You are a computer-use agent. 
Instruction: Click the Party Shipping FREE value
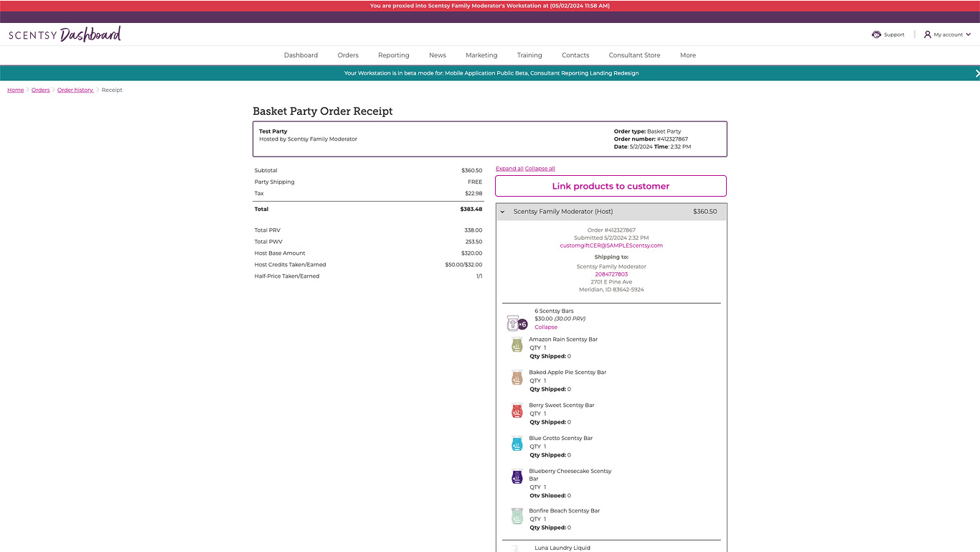click(475, 182)
